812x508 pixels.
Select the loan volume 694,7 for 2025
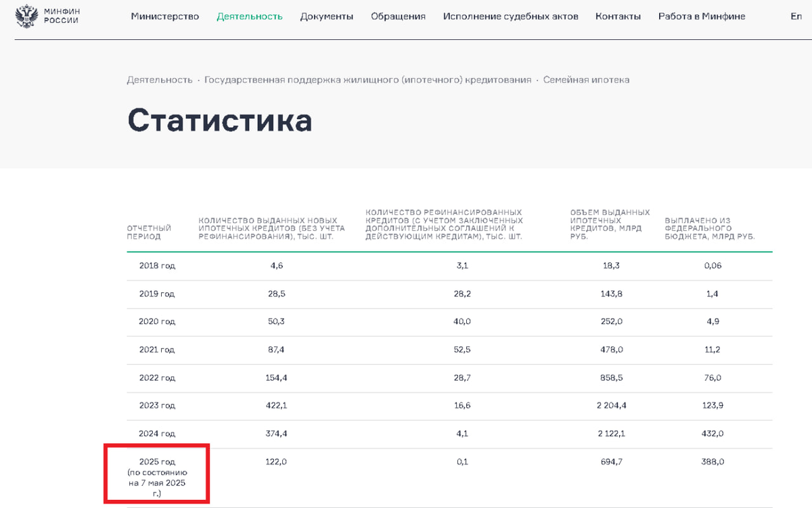[611, 461]
